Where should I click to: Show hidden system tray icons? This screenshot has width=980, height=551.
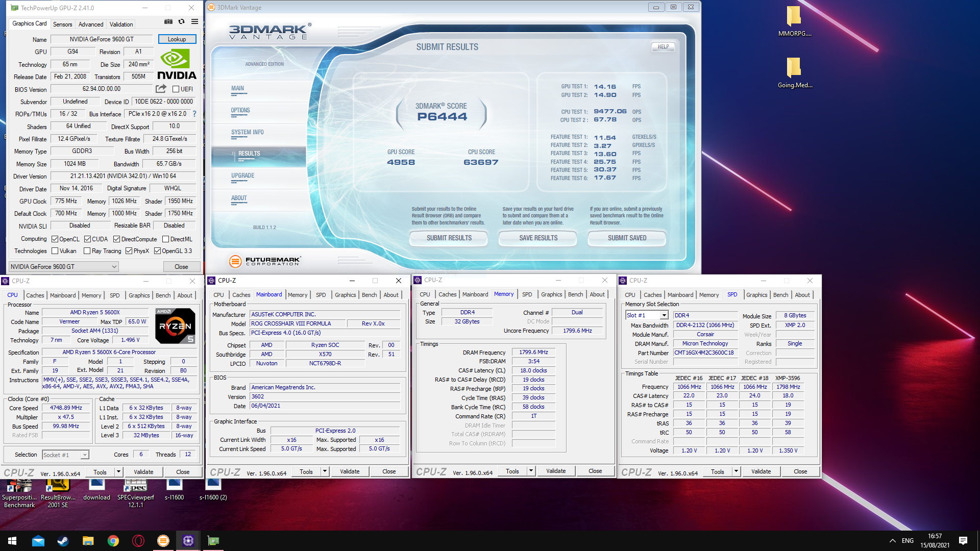[892, 541]
